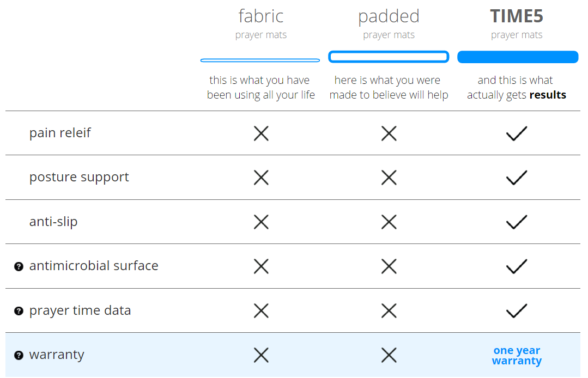Select the TIME5 prayer mats heading
Viewport: 588px width, 378px height.
517,23
